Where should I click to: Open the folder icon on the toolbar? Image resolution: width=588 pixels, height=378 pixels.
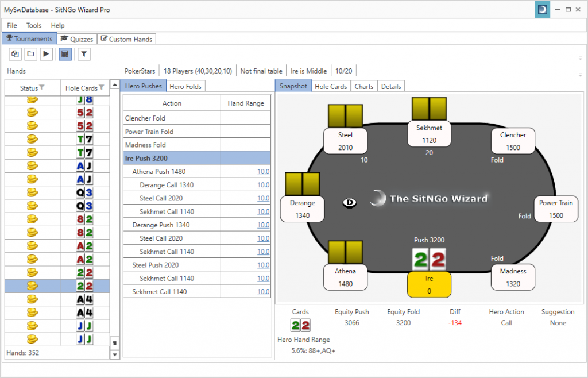coord(30,53)
